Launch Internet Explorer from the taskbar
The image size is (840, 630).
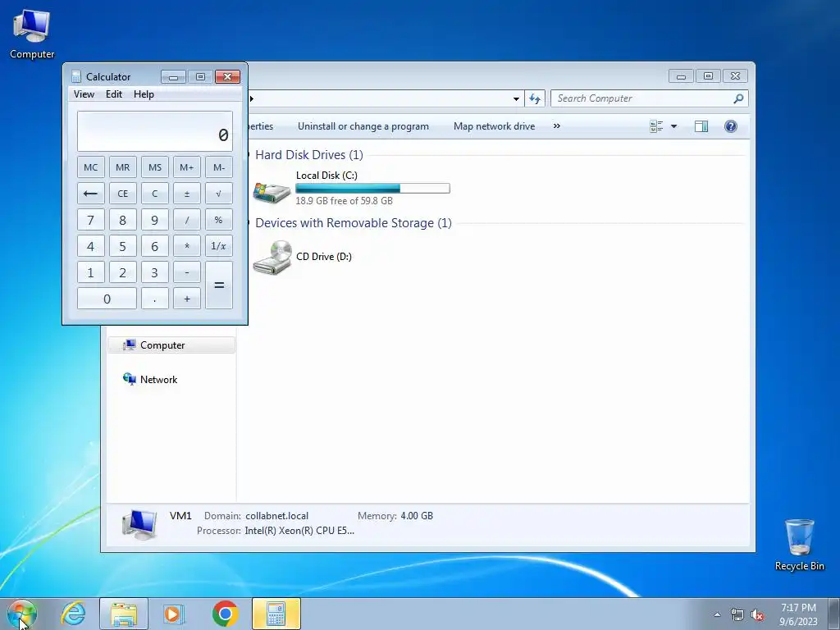point(73,614)
